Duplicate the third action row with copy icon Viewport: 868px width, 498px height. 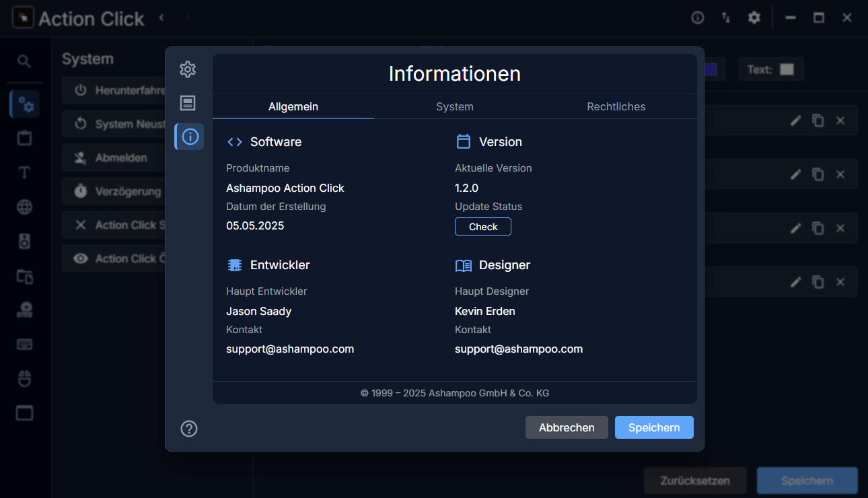[818, 228]
